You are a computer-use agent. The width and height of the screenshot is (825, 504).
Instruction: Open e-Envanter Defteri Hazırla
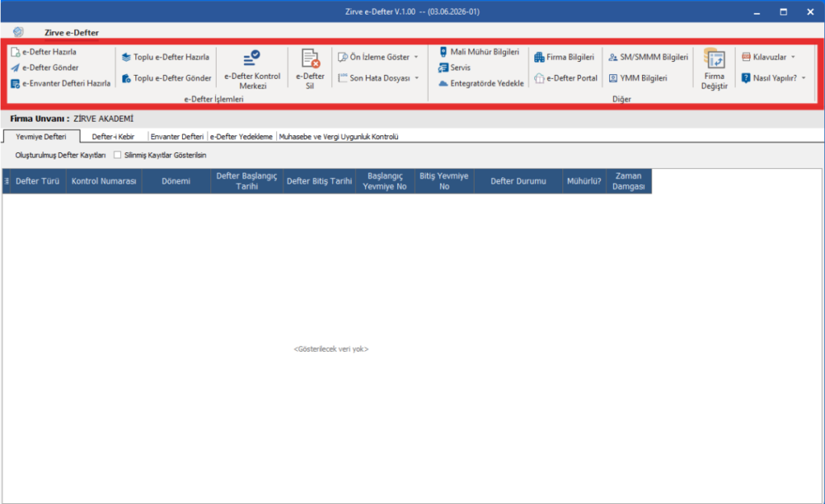tap(60, 84)
